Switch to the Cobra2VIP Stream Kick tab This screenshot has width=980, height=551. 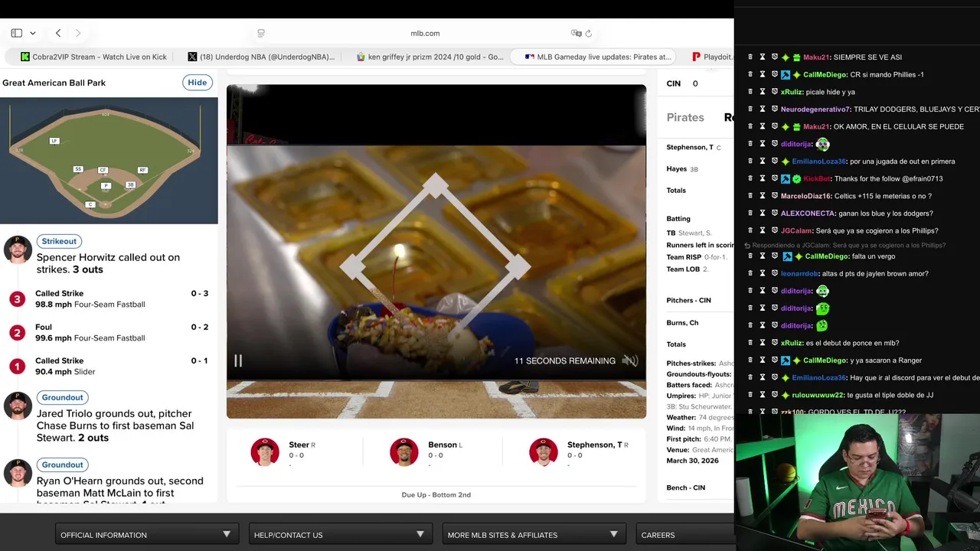[x=94, y=57]
